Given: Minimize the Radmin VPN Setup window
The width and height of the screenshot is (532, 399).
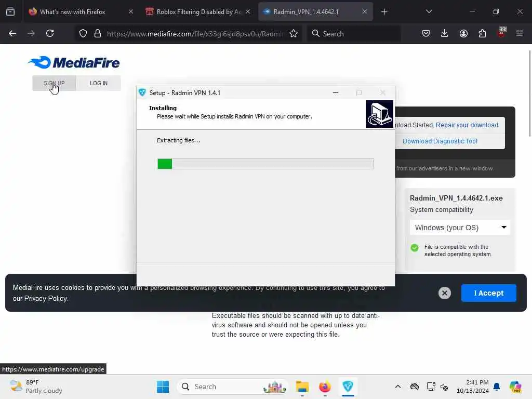Looking at the screenshot, I should click(336, 92).
